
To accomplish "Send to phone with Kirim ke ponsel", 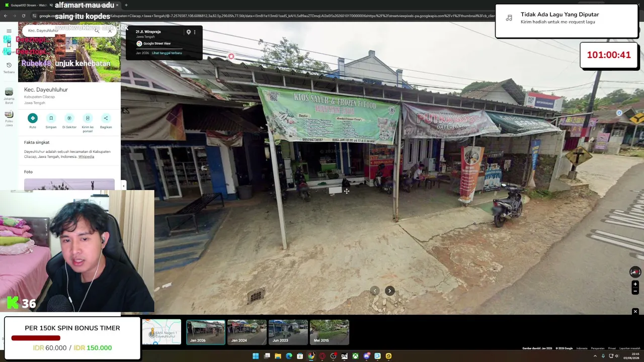I will [x=88, y=123].
